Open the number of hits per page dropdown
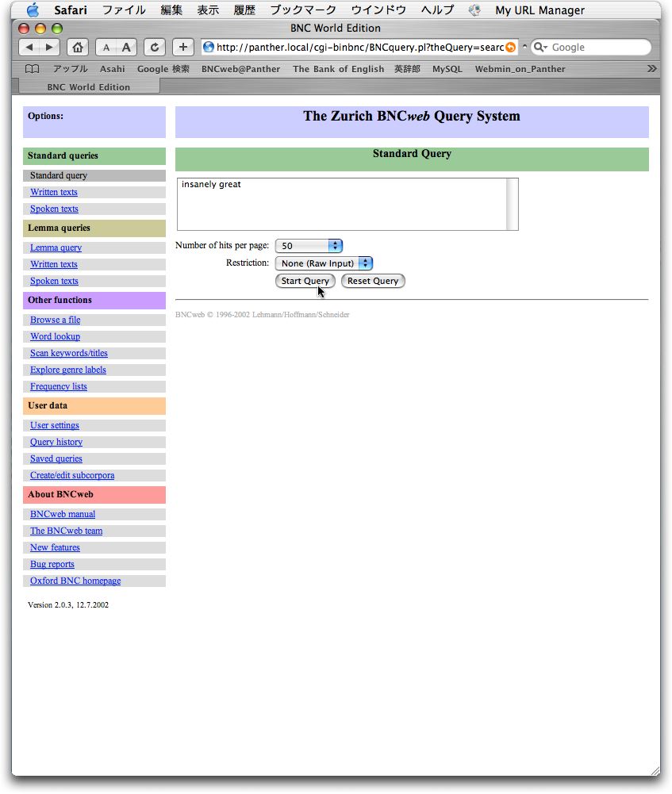 click(x=309, y=246)
